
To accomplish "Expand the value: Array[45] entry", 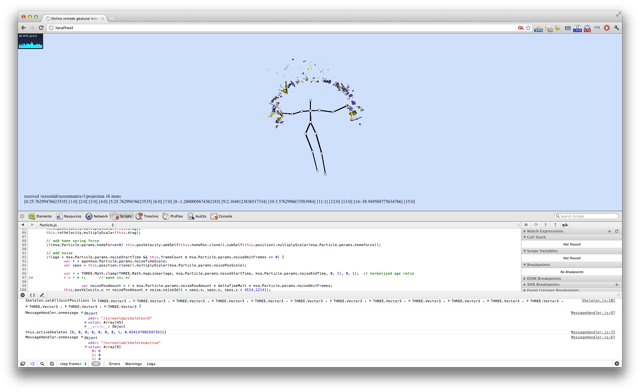I will coord(104,323).
